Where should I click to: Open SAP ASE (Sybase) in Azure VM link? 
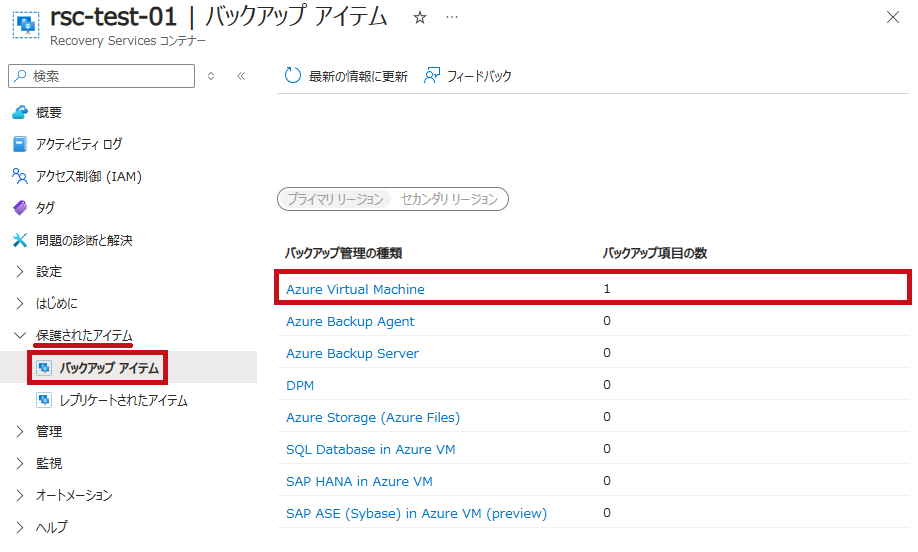[416, 513]
